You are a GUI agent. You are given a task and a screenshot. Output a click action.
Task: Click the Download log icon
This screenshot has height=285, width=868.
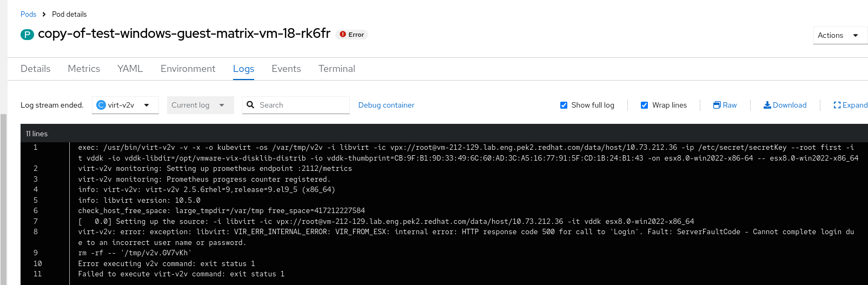pos(767,105)
